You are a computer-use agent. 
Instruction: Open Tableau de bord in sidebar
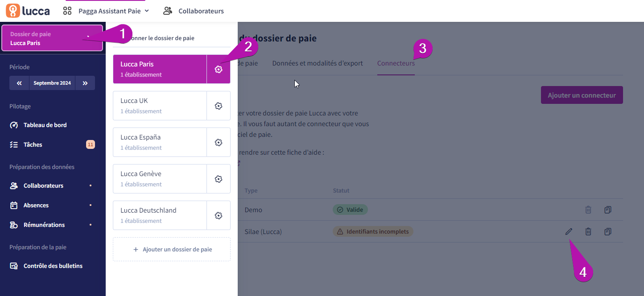pos(45,125)
